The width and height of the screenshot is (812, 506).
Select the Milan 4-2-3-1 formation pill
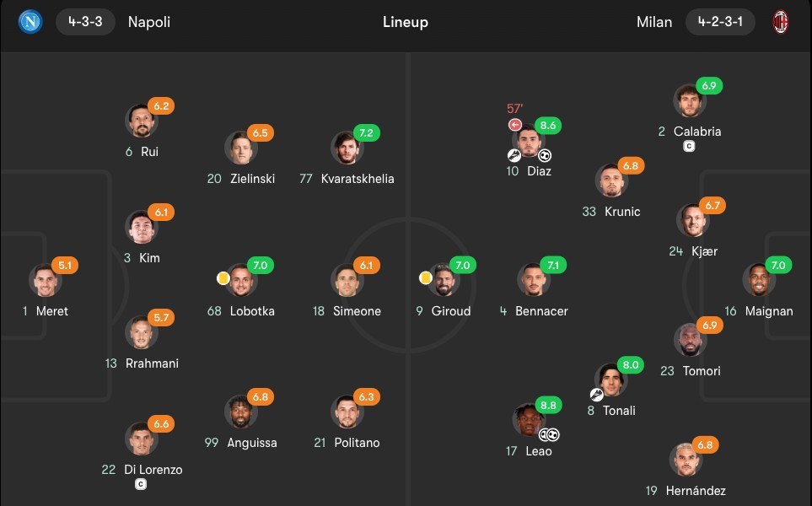pos(719,22)
